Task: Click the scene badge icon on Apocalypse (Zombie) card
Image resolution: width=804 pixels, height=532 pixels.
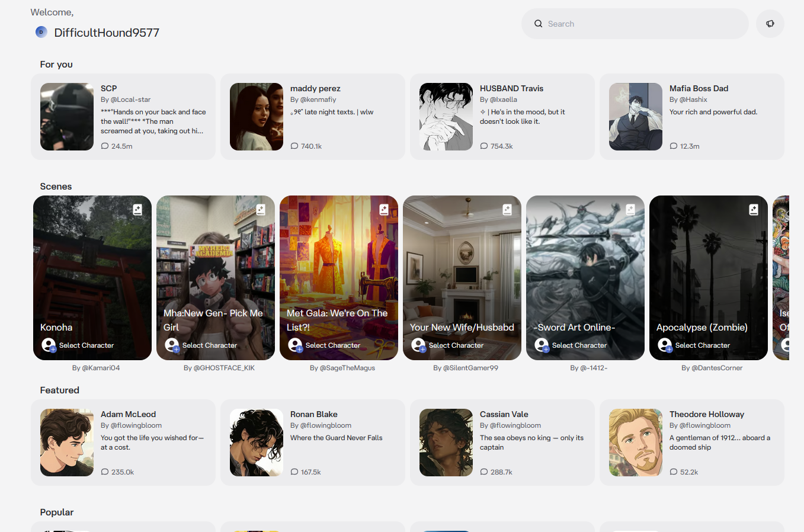Action: click(754, 209)
